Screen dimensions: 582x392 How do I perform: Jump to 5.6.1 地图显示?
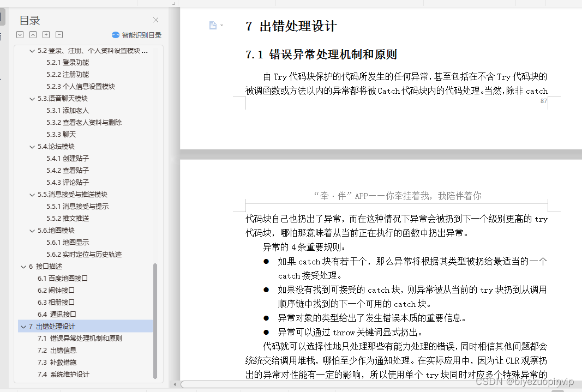point(68,242)
